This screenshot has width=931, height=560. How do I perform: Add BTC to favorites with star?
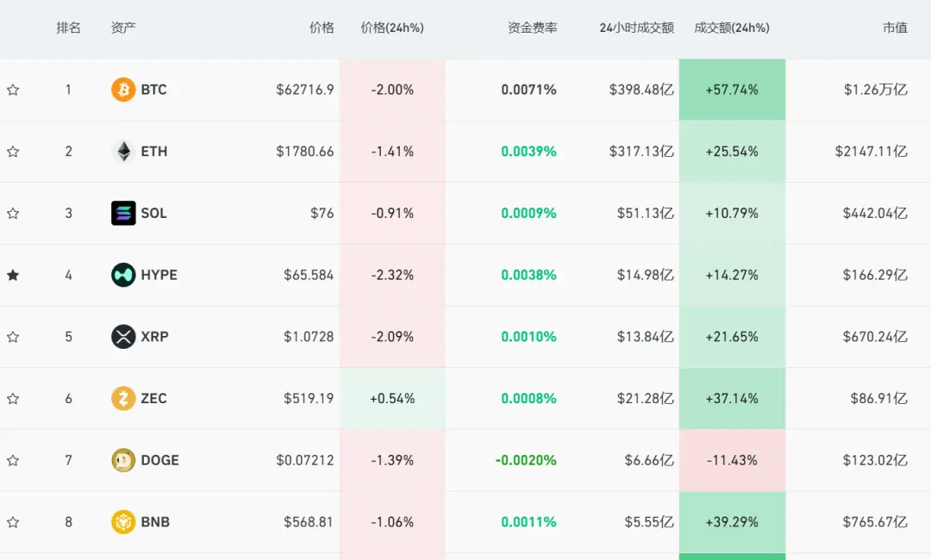(x=13, y=90)
